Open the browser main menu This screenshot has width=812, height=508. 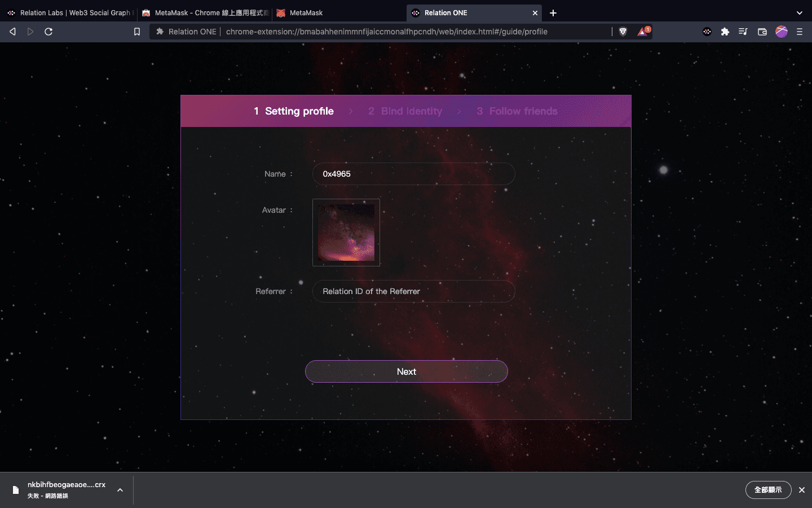800,32
